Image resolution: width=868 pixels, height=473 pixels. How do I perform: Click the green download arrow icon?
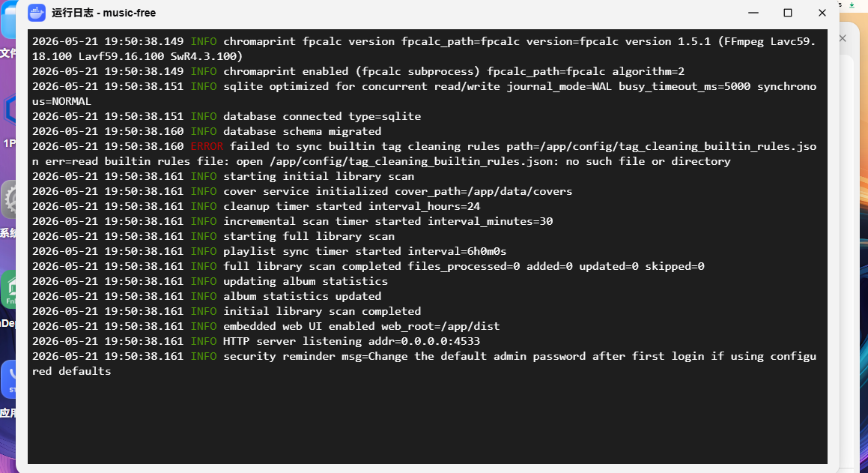pos(852,4)
